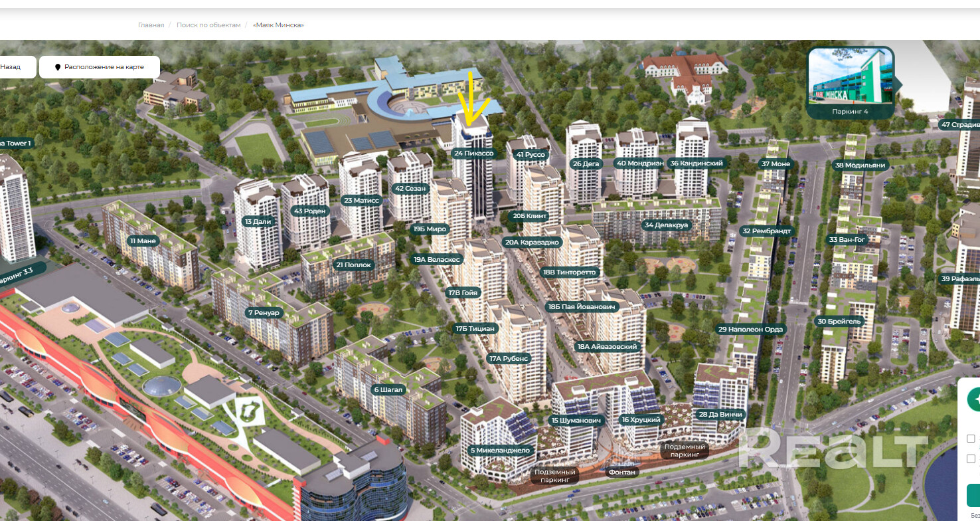
Task: Click the 13 Дали building tag
Action: tap(258, 222)
